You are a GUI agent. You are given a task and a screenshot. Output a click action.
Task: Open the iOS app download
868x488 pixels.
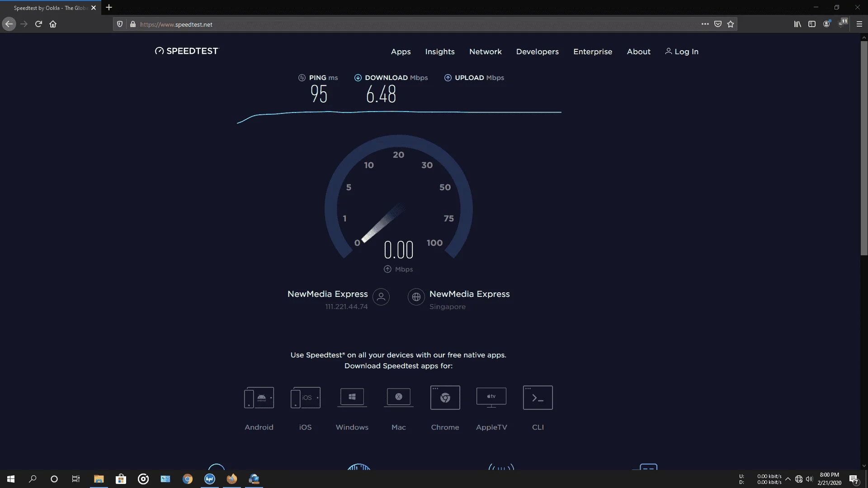[x=305, y=408]
